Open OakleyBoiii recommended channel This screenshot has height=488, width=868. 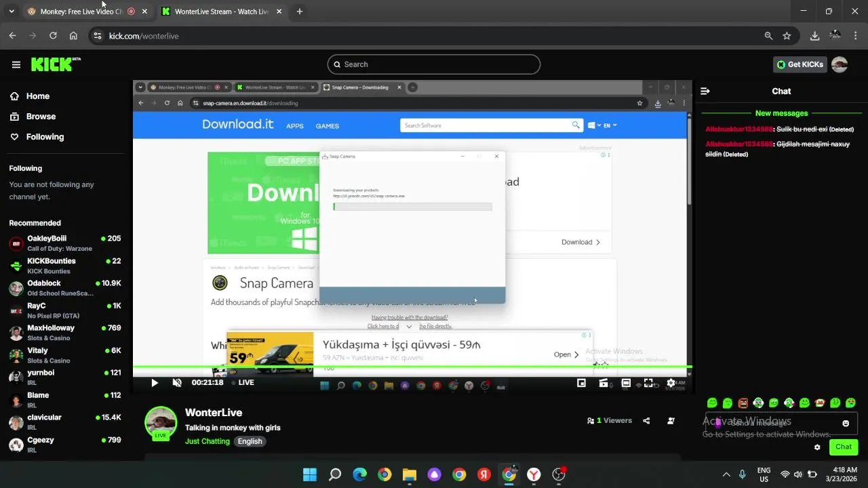[65, 243]
